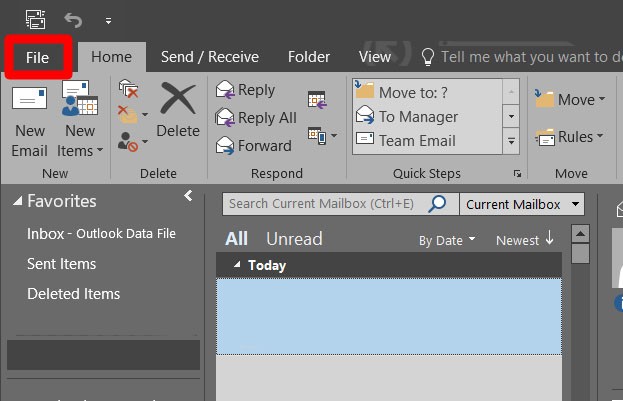Open the Rules dropdown
The width and height of the screenshot is (623, 401).
click(570, 137)
